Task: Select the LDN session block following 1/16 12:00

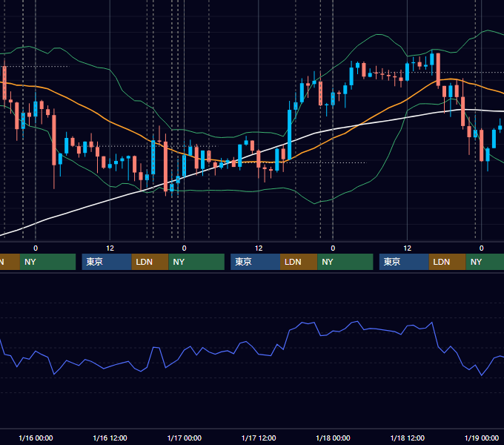Action: coord(150,262)
